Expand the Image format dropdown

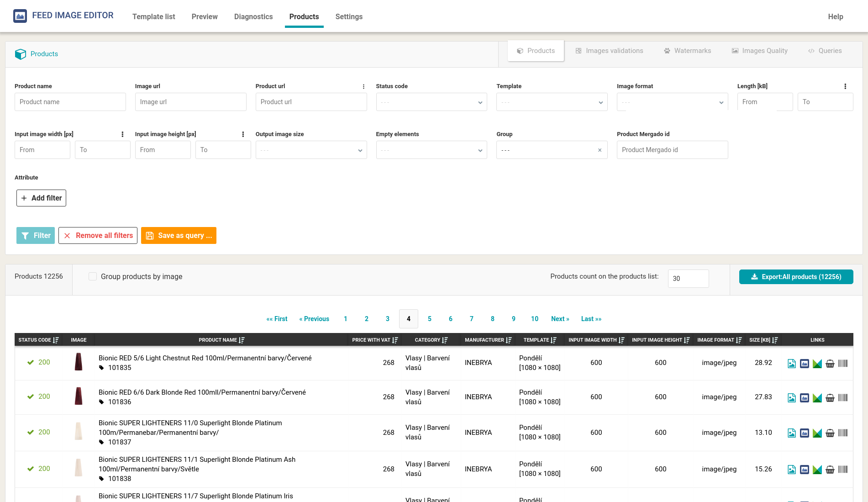[x=672, y=102]
